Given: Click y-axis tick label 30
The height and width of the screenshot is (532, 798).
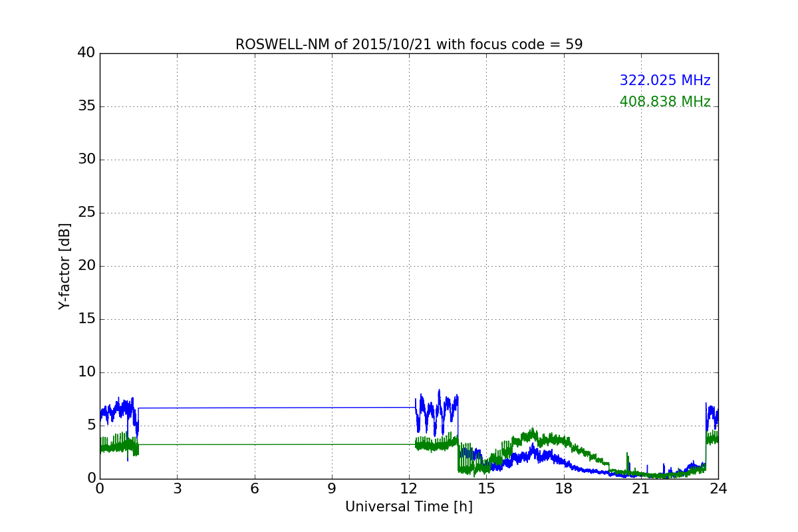Looking at the screenshot, I should [x=86, y=160].
